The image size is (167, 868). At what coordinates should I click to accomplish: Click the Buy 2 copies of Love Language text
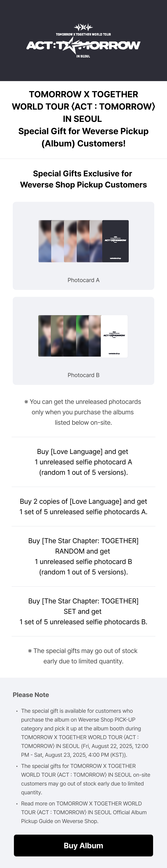(x=83, y=507)
